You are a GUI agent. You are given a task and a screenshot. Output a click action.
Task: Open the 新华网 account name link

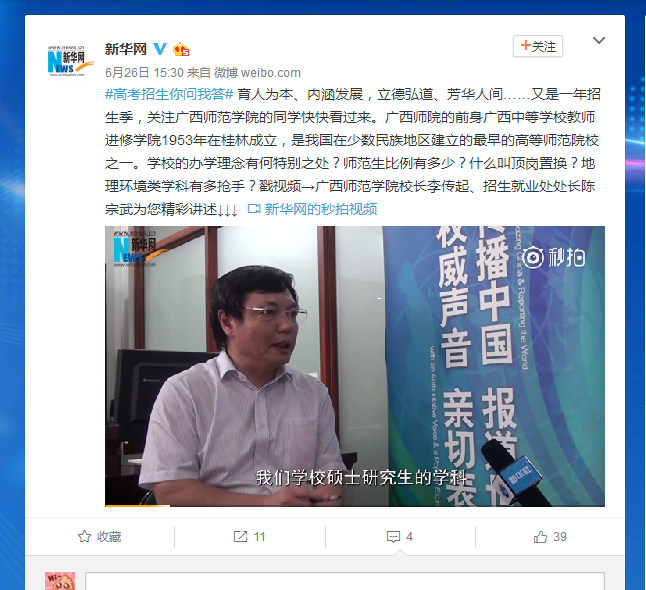[x=126, y=49]
